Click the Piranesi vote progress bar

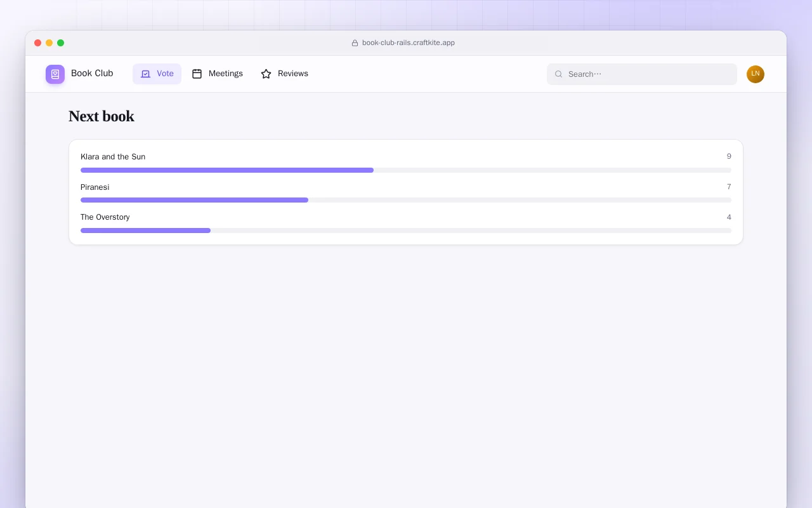point(406,200)
